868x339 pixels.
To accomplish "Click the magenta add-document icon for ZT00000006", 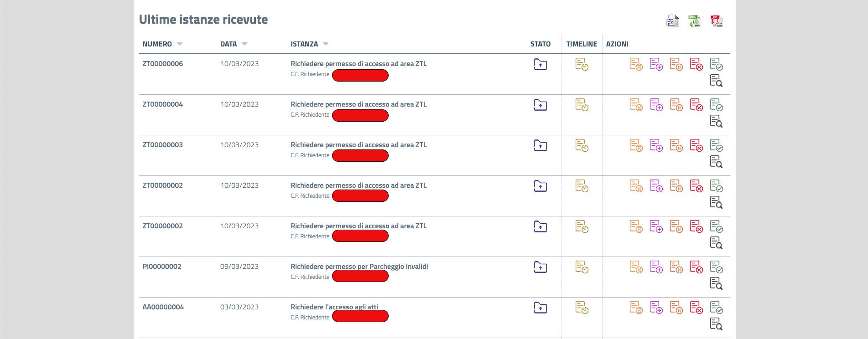I will pos(656,64).
